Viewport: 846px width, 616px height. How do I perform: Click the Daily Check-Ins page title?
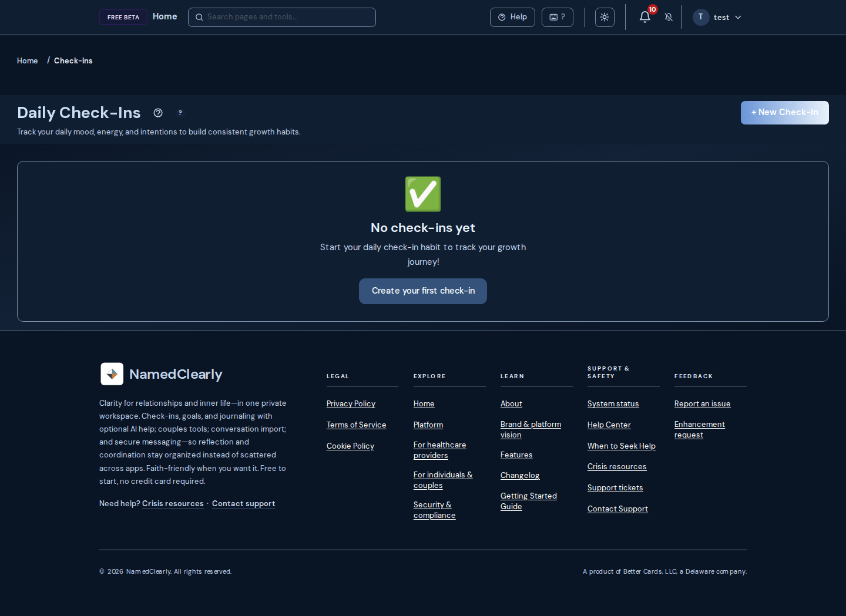(x=79, y=113)
